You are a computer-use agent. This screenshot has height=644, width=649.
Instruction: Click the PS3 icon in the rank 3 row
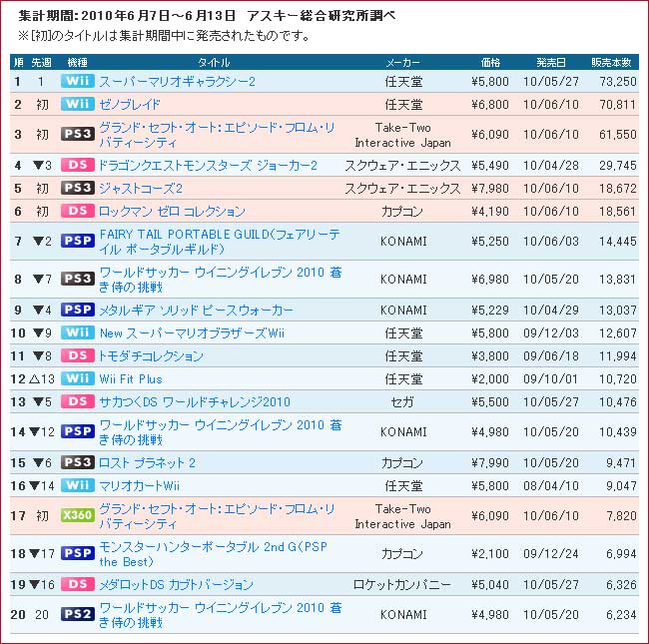coord(78,134)
